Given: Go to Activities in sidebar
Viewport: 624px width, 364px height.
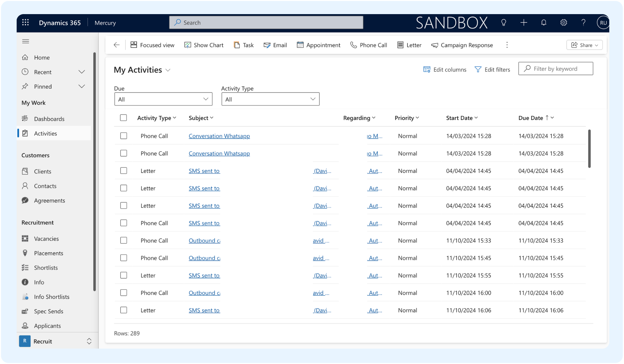Looking at the screenshot, I should click(54, 133).
